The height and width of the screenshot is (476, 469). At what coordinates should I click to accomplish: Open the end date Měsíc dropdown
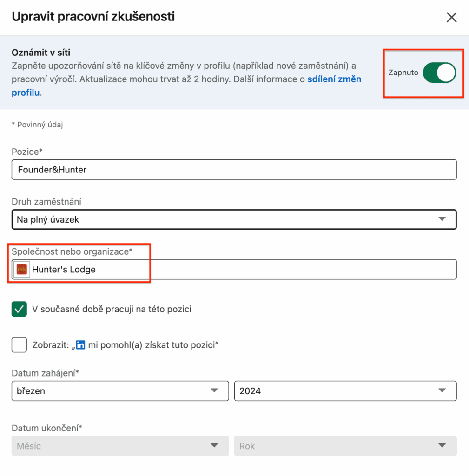coord(120,446)
